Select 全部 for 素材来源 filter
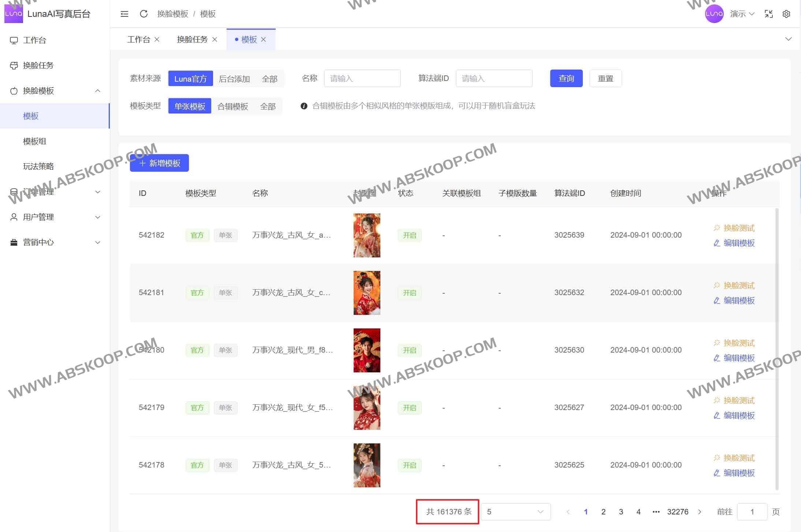Viewport: 801px width, 532px height. click(269, 78)
